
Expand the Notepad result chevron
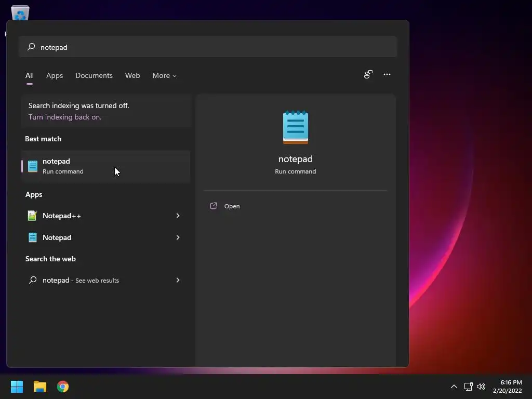(178, 237)
